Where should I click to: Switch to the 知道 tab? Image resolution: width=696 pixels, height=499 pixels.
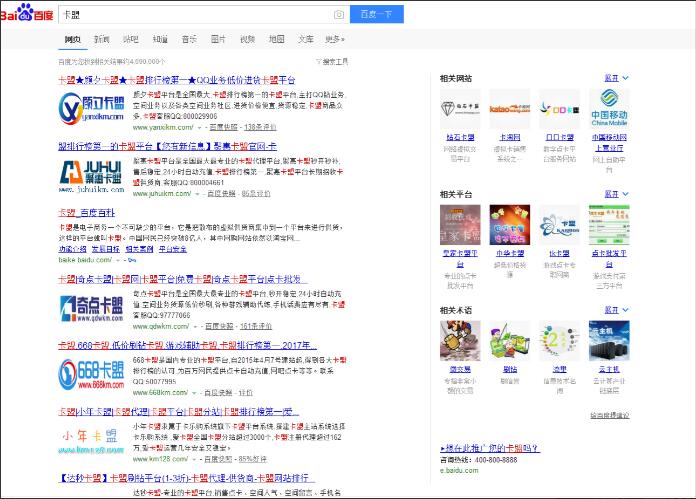tap(160, 40)
